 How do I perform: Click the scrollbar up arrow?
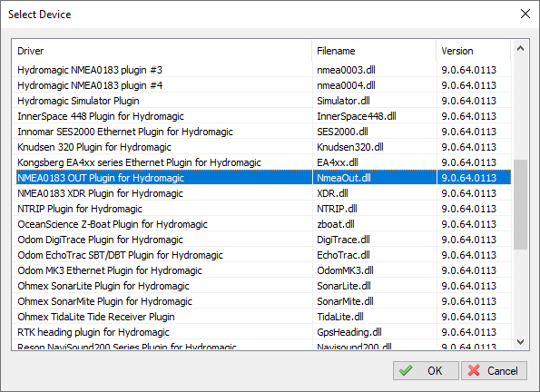520,49
